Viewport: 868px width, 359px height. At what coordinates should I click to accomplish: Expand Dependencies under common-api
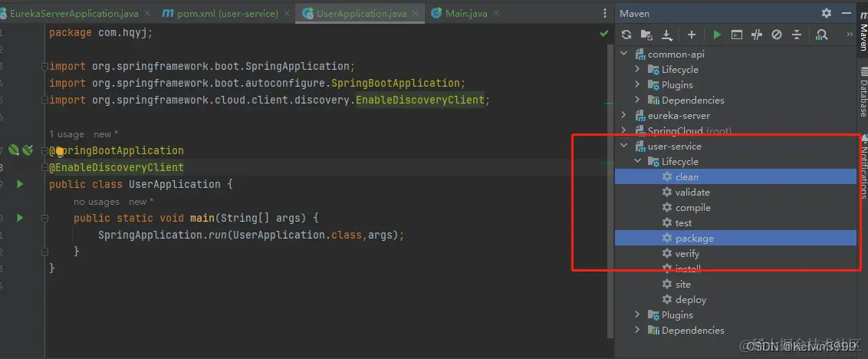click(637, 100)
